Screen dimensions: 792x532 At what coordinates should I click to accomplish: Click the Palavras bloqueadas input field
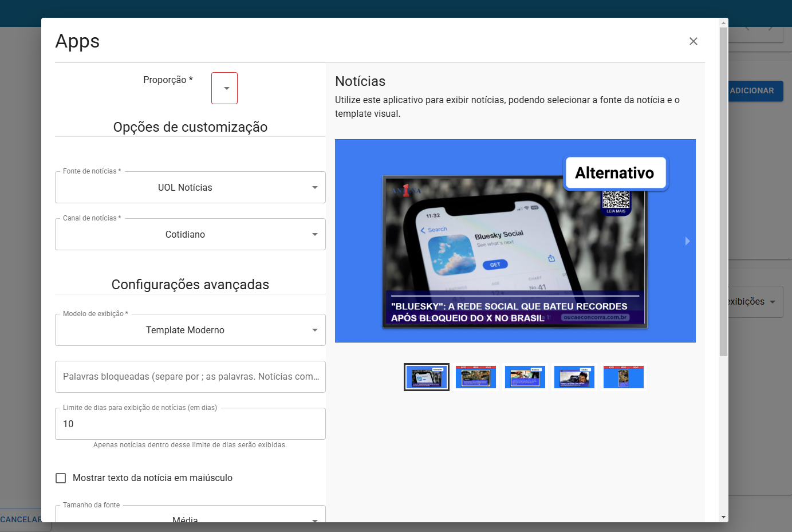click(x=190, y=377)
